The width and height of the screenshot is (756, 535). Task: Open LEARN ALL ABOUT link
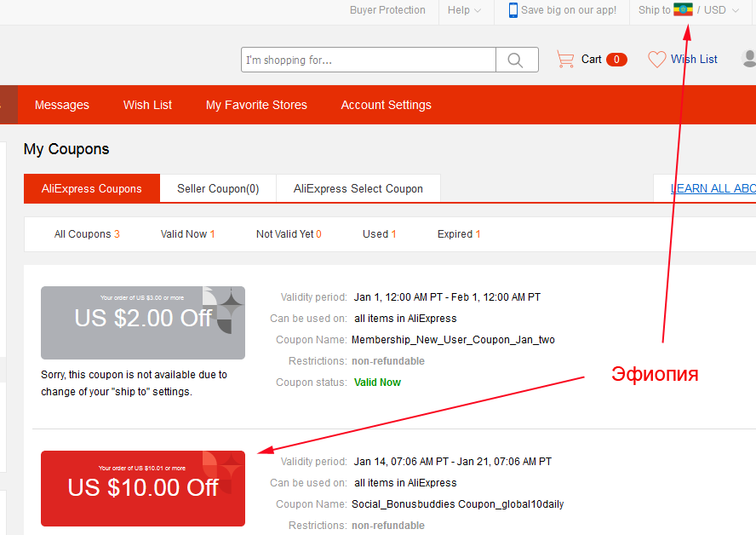tap(713, 188)
